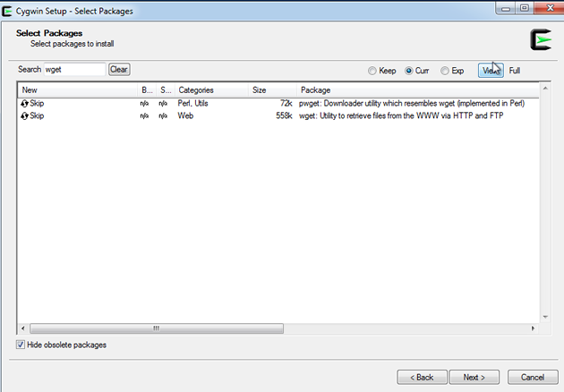The width and height of the screenshot is (564, 392).
Task: Click the Web category cell
Action: pos(185,115)
